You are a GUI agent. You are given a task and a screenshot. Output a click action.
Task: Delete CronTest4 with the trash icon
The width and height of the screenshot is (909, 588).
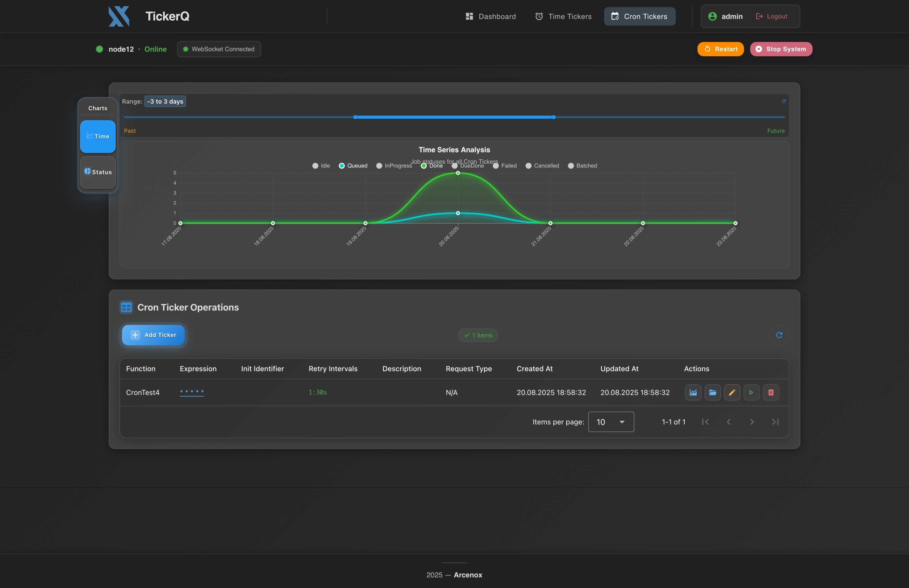coord(771,392)
